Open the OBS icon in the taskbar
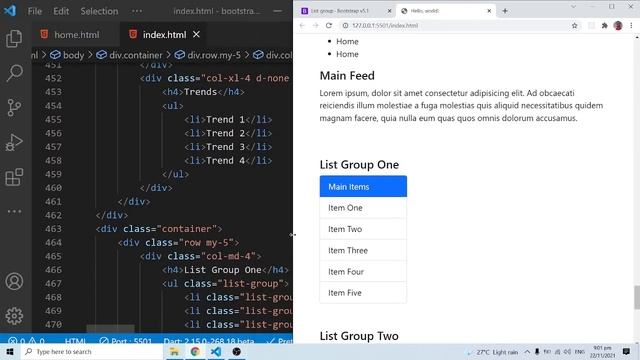640x360 pixels. point(237,351)
